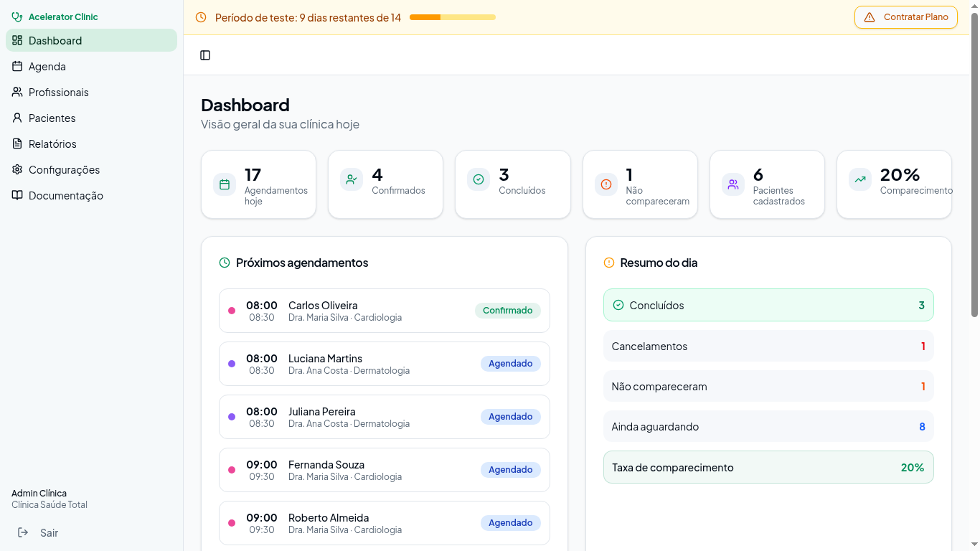Viewport: 980px width, 551px height.
Task: Open Documentação via its book icon
Action: coord(17,195)
